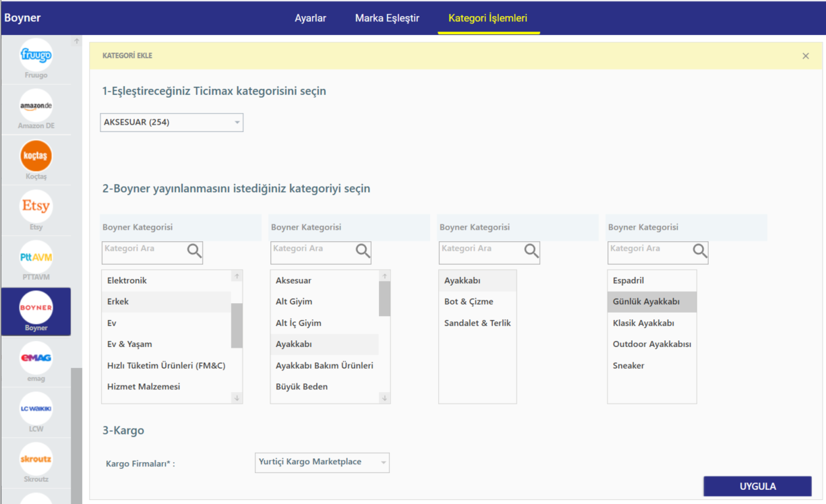Click second category list scroll-up arrow
Screen dimensions: 826x504
point(385,276)
